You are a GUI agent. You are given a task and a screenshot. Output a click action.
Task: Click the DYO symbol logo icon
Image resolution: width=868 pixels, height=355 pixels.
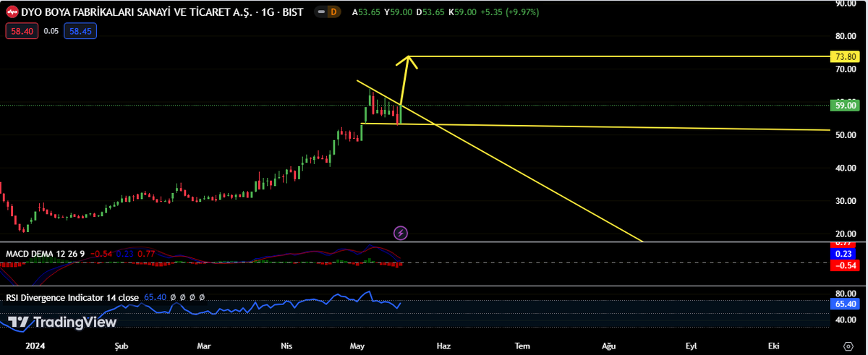click(x=12, y=12)
